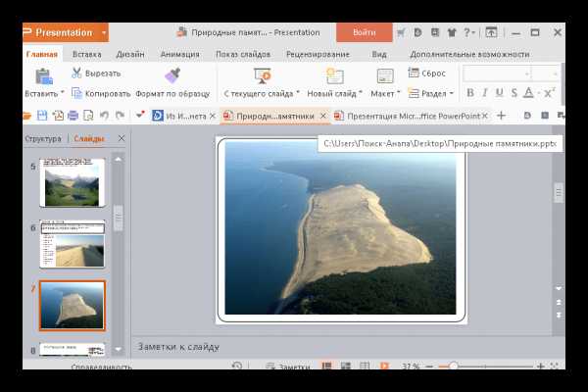Switch to Slide Sorter view icon
Image resolution: width=588 pixels, height=392 pixels.
tap(345, 366)
